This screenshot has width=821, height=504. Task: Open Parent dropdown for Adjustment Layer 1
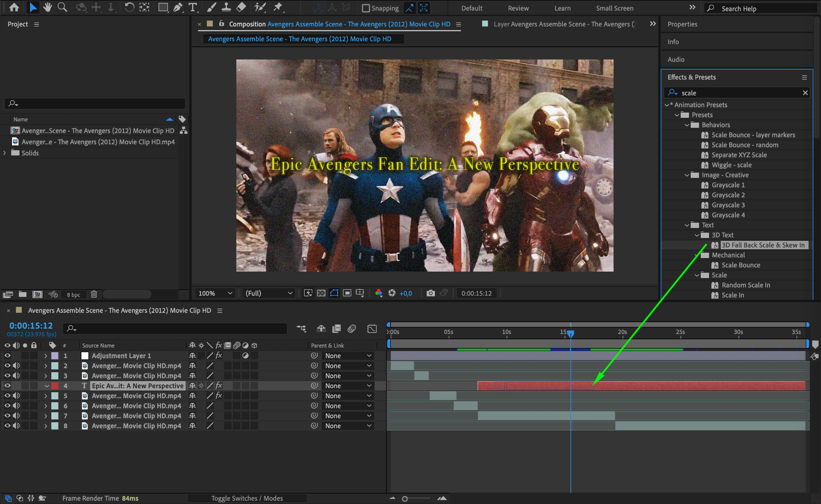point(348,356)
